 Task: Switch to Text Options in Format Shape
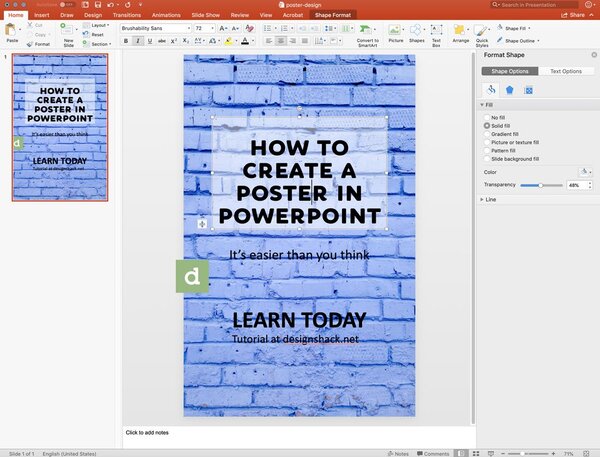coord(565,71)
